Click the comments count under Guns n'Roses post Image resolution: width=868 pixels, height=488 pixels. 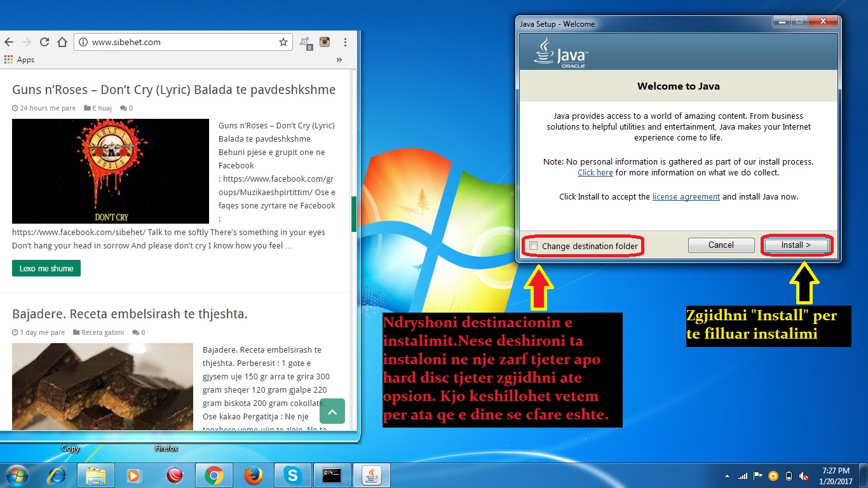point(126,108)
